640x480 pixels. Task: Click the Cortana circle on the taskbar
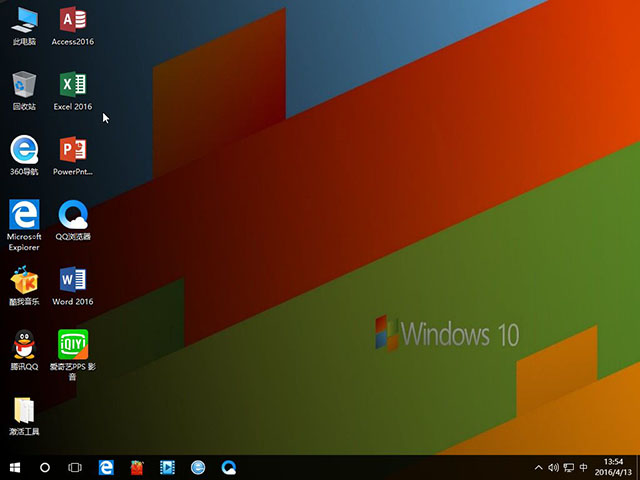click(45, 467)
